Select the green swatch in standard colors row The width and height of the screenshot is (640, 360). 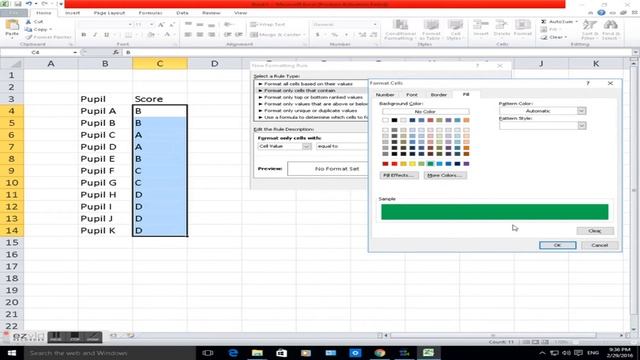coord(430,164)
